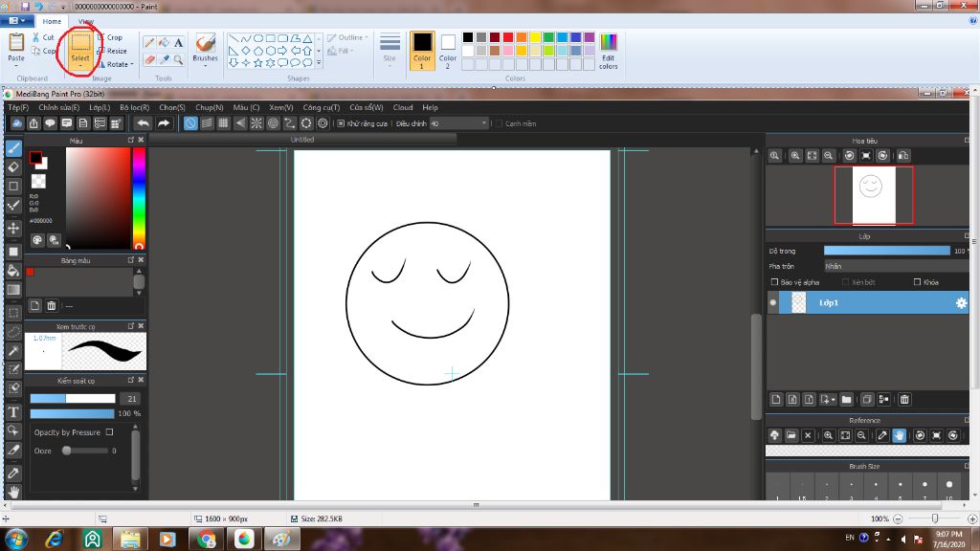This screenshot has width=980, height=551.
Task: Open the add layer dropdown arrow
Action: (834, 399)
